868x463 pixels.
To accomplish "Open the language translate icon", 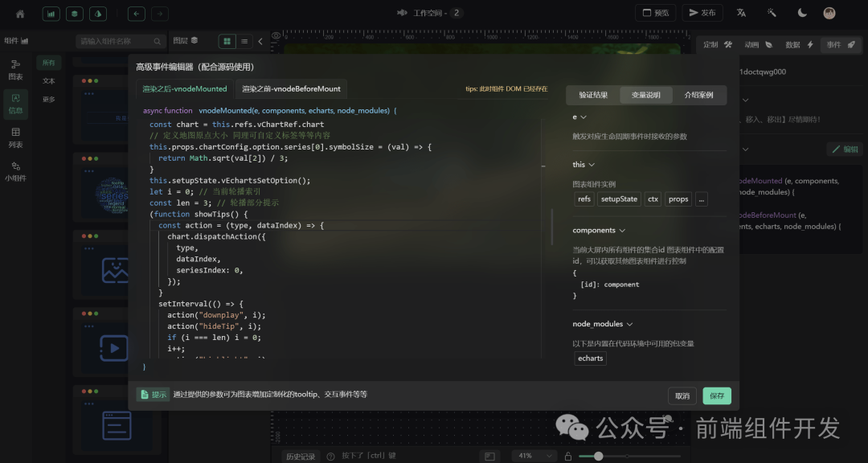I will (x=741, y=14).
